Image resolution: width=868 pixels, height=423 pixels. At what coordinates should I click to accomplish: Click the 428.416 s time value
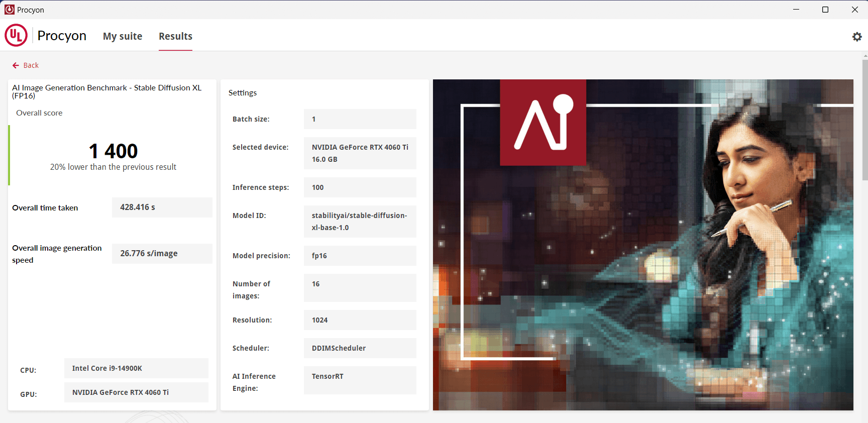click(162, 207)
